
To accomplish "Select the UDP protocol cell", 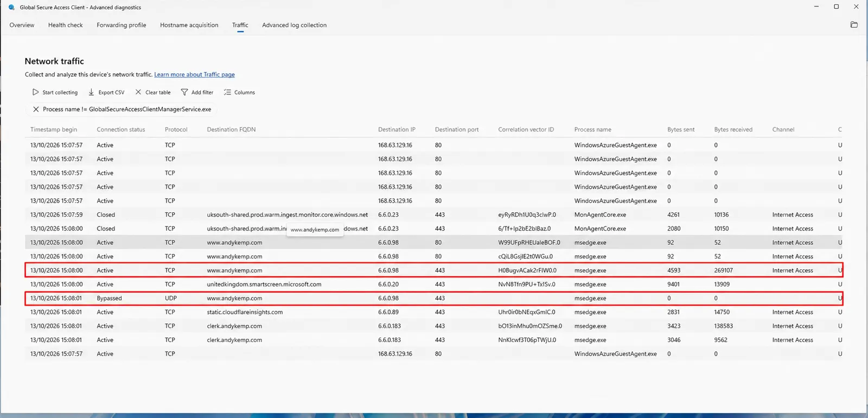I will click(x=171, y=299).
